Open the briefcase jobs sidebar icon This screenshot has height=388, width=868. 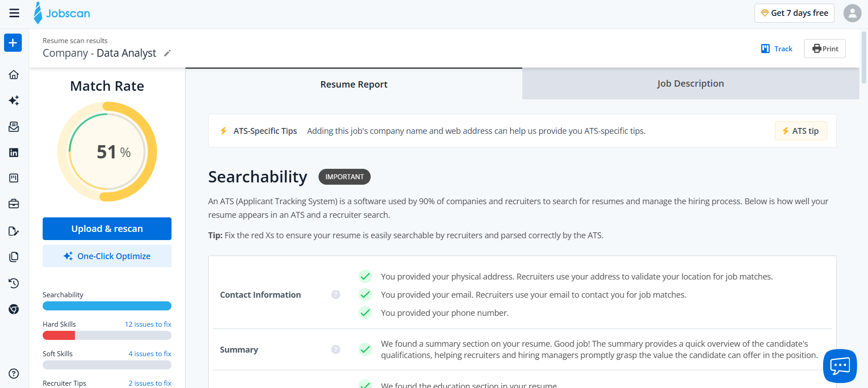(x=14, y=204)
